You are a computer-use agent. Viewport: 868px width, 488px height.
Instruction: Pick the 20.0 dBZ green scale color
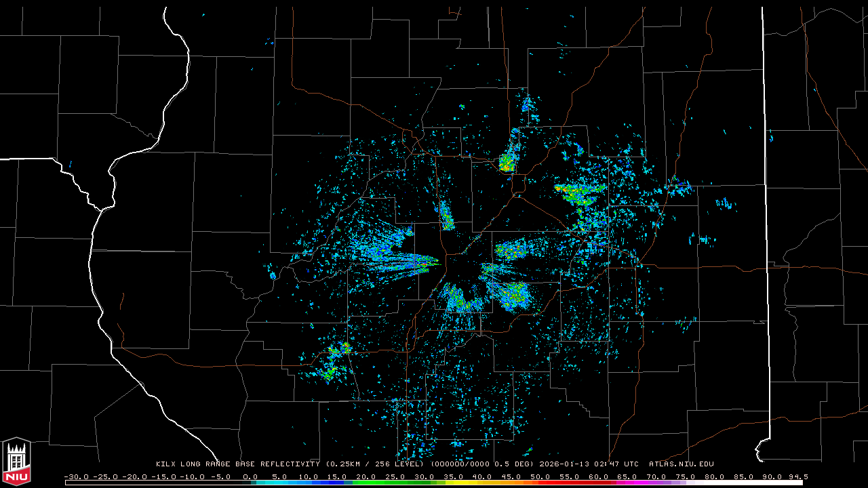tap(366, 483)
